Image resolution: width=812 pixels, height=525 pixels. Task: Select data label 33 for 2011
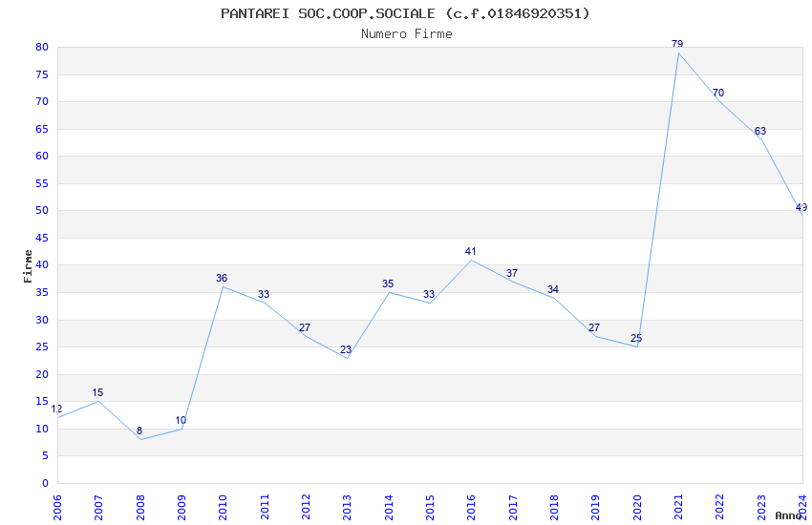pos(264,294)
